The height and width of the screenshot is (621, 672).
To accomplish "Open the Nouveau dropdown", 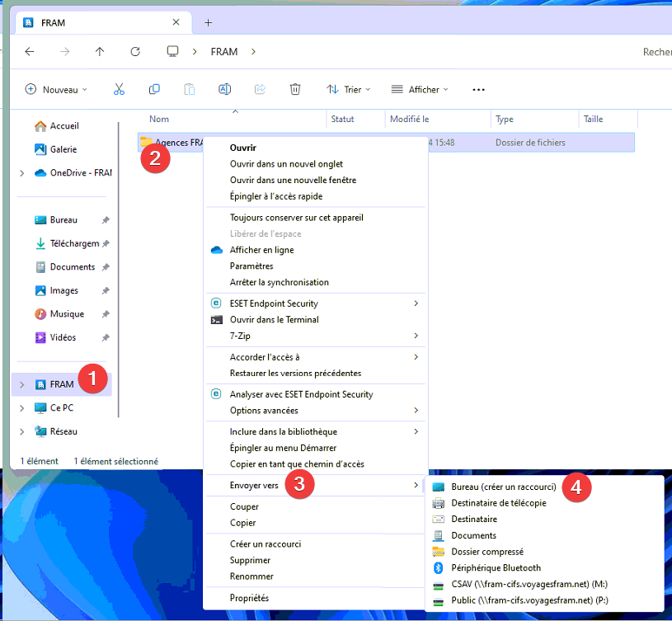I will point(56,90).
